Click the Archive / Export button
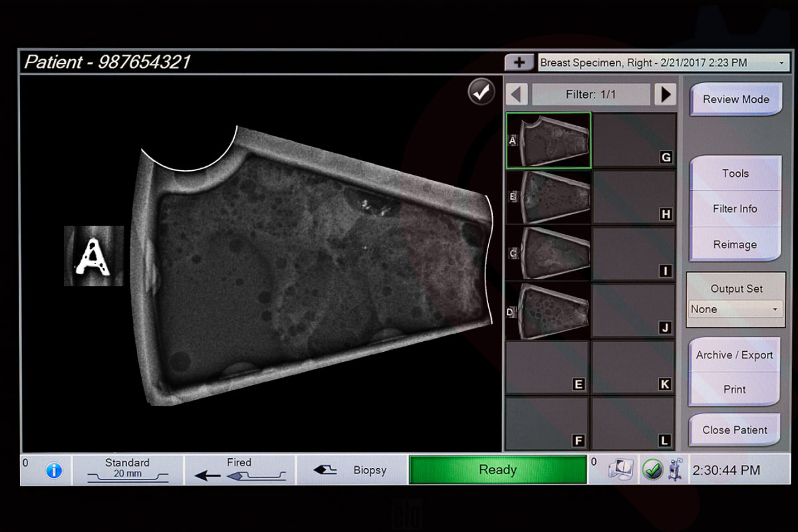798x532 pixels. point(734,355)
